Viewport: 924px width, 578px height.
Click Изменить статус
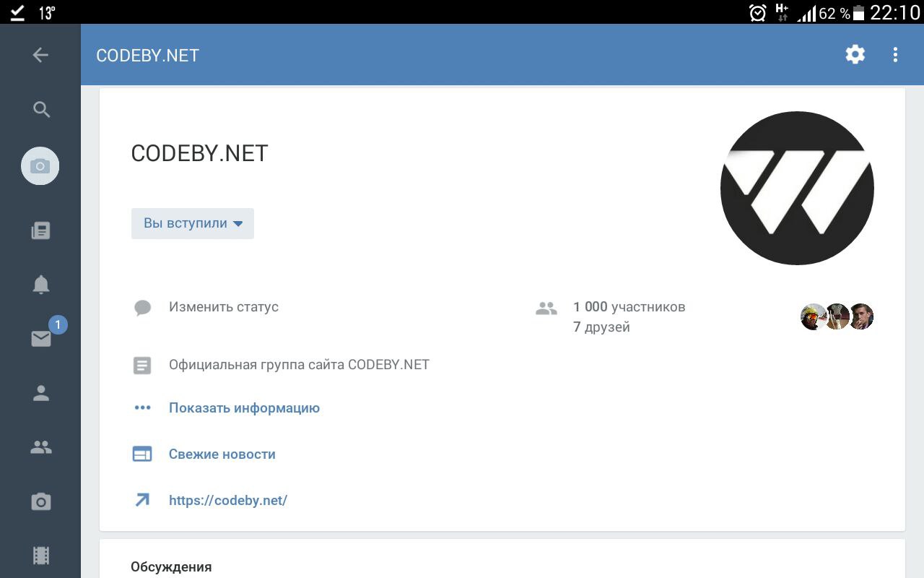coord(224,307)
